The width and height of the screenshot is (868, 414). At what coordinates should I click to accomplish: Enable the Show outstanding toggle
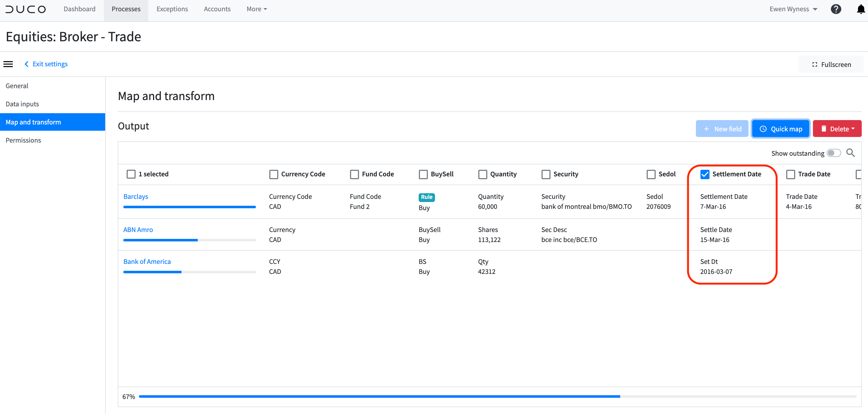(834, 153)
